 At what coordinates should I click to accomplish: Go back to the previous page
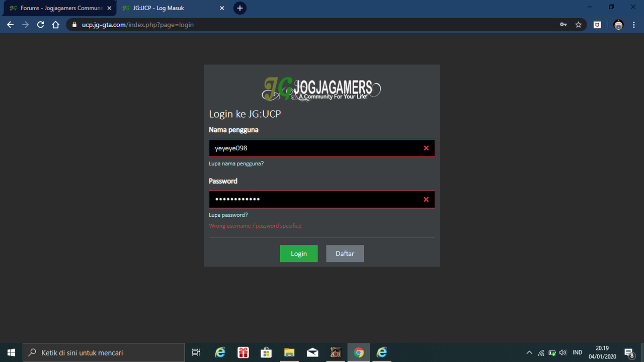pos(10,25)
